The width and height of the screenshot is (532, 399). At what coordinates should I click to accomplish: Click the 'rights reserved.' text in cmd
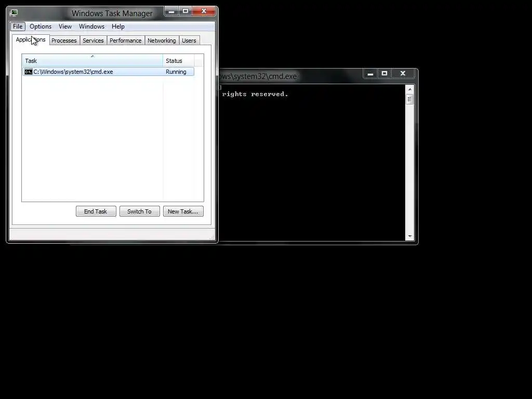point(255,95)
